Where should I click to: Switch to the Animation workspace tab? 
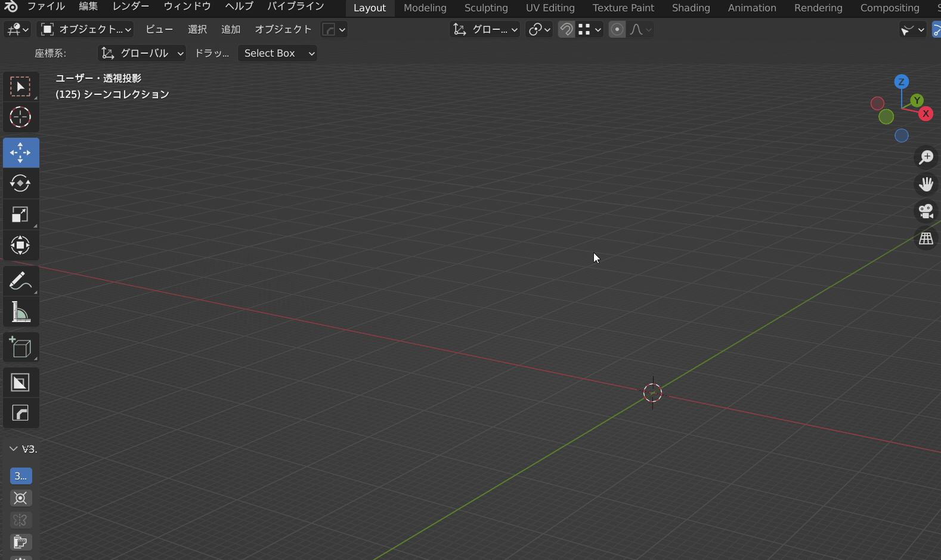tap(752, 8)
